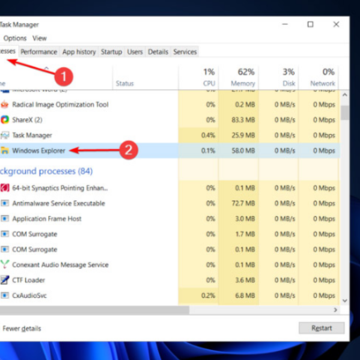
Task: Click the Windows Explorer folder icon
Action: (x=4, y=151)
